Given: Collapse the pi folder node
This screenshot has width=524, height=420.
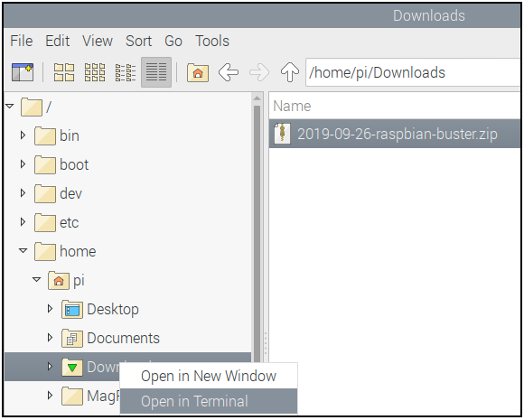Looking at the screenshot, I should (36, 279).
